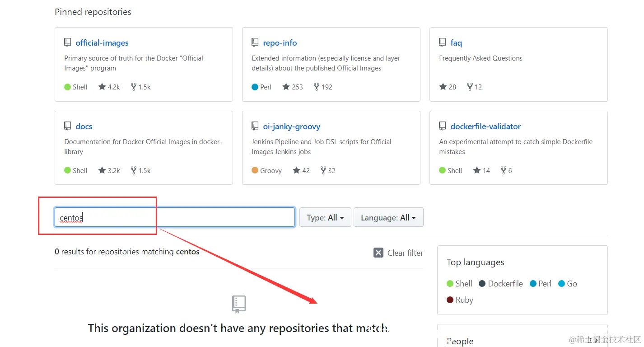644x347 pixels.
Task: Filter by Shell in Top languages
Action: tap(459, 284)
